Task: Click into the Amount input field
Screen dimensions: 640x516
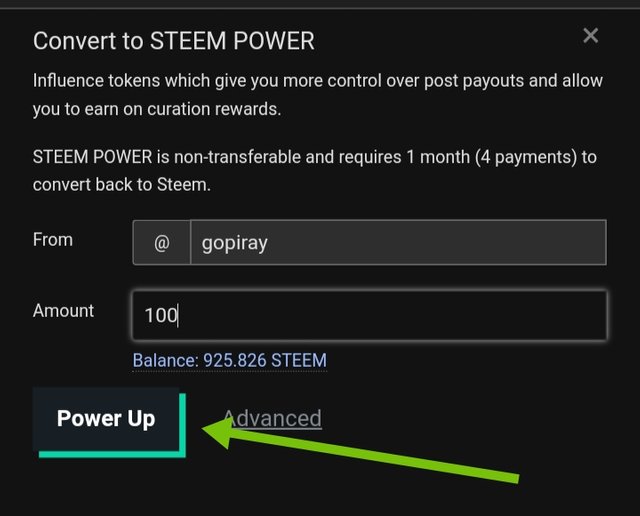Action: click(x=369, y=315)
